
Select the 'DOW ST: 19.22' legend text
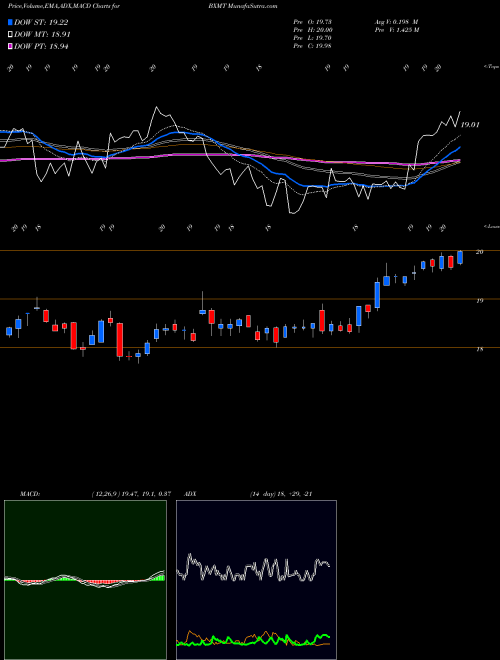pos(41,22)
